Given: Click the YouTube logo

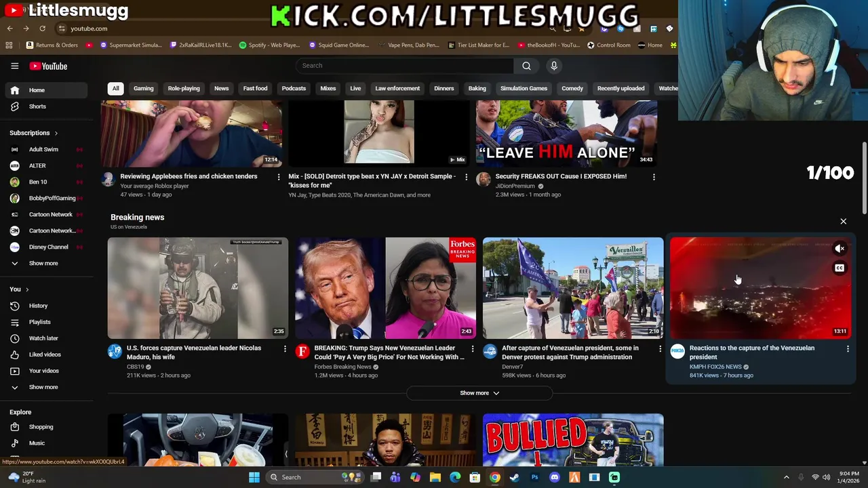Looking at the screenshot, I should point(48,66).
